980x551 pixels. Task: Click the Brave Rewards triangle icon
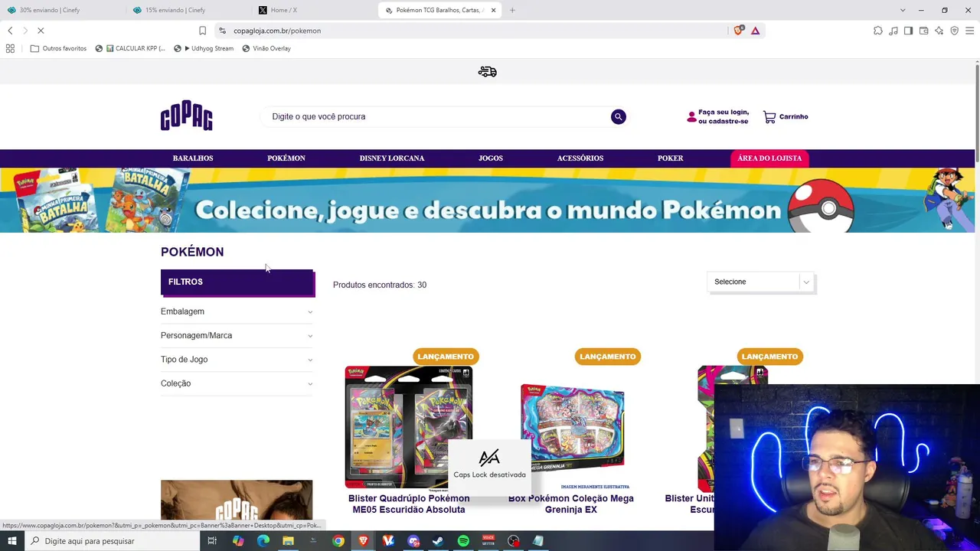tap(756, 31)
